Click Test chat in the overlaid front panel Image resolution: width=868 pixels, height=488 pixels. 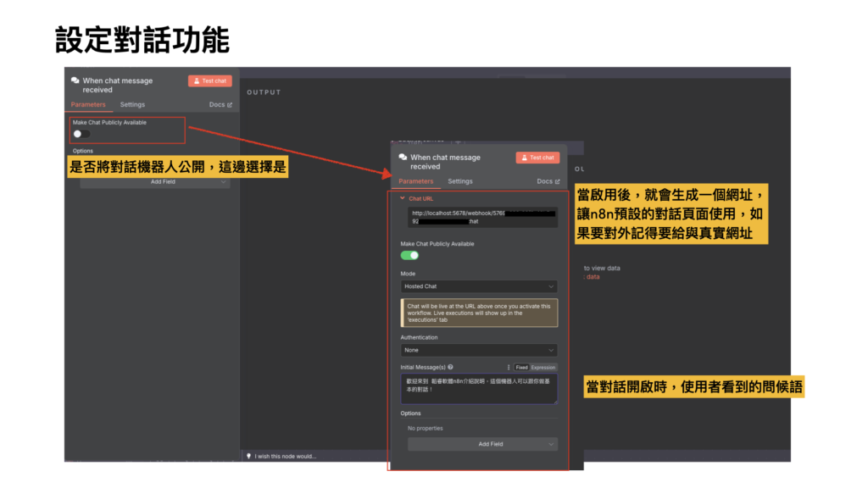click(537, 158)
